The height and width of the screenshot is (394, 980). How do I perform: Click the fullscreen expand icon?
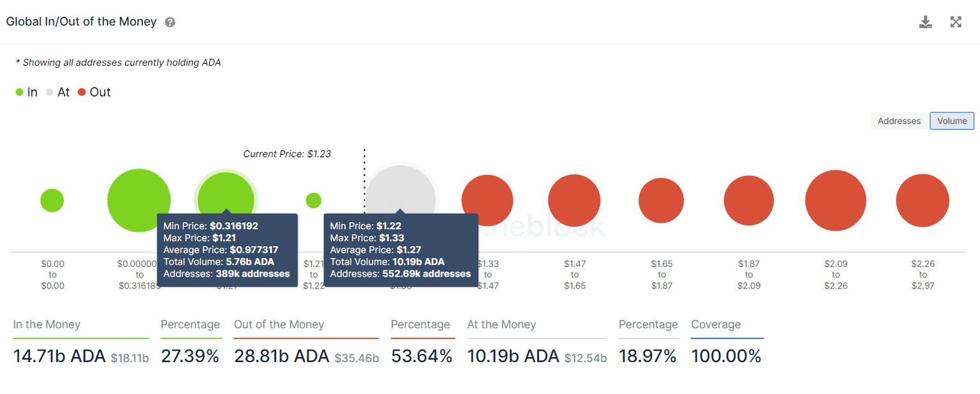click(x=955, y=22)
